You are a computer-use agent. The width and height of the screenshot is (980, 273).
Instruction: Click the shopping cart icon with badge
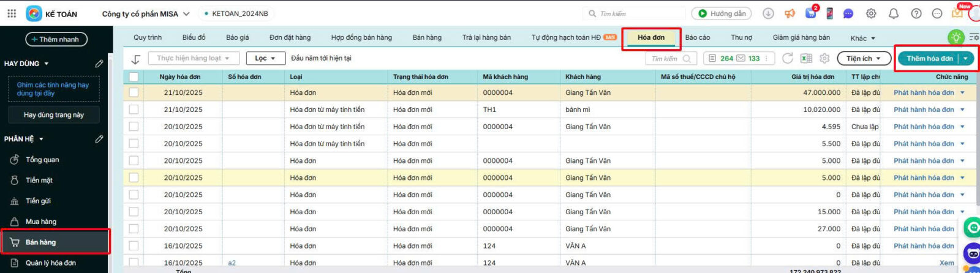click(x=811, y=13)
